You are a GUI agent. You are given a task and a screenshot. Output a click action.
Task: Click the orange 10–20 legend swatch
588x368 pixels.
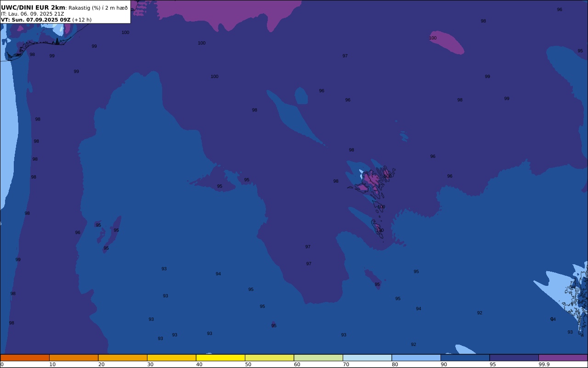tap(73, 357)
